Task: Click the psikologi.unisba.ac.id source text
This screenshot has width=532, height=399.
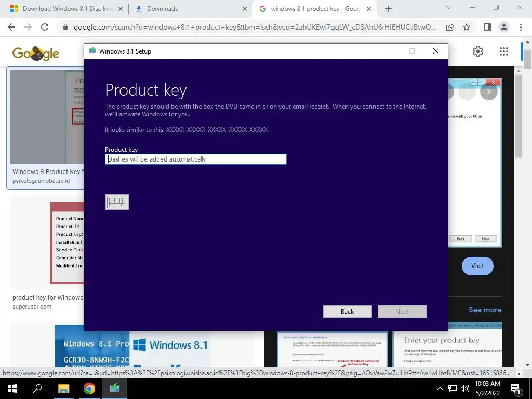Action: [41, 181]
